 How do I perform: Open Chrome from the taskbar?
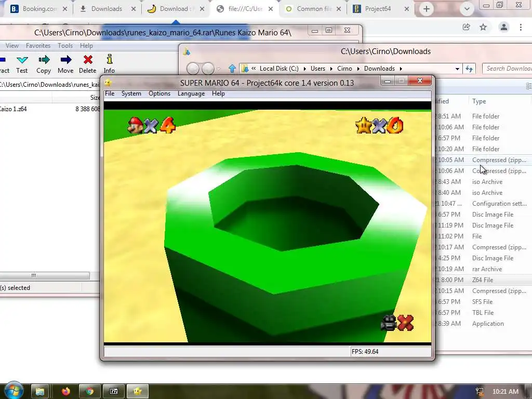click(89, 392)
